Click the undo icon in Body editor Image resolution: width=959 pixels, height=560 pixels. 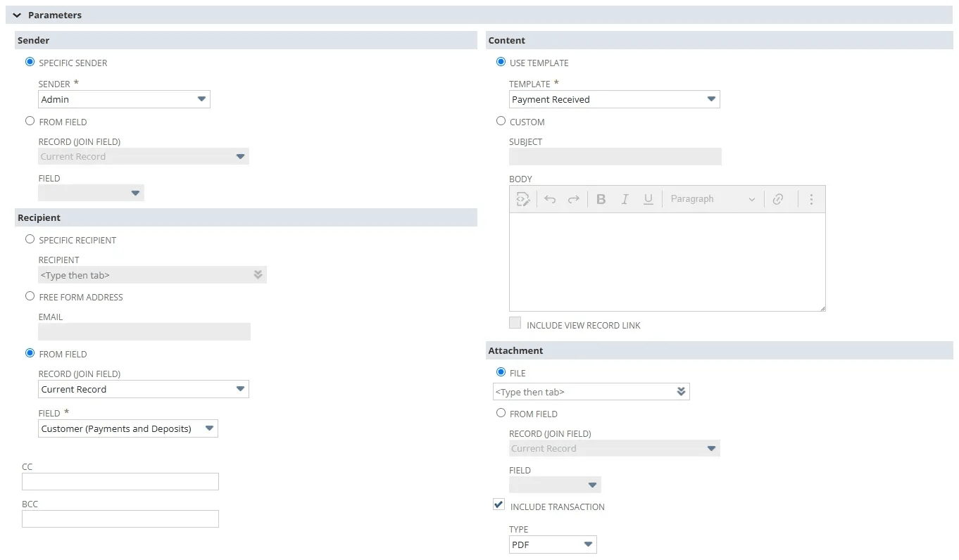coord(550,199)
